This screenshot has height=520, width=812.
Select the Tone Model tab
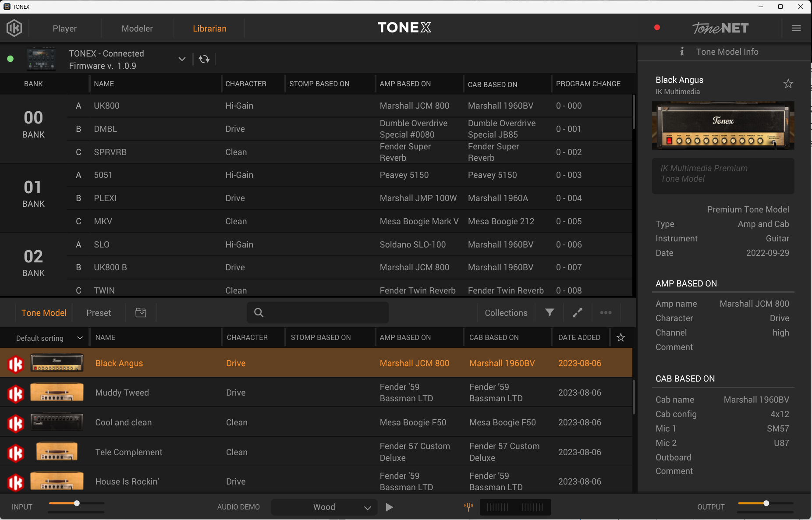[44, 313]
